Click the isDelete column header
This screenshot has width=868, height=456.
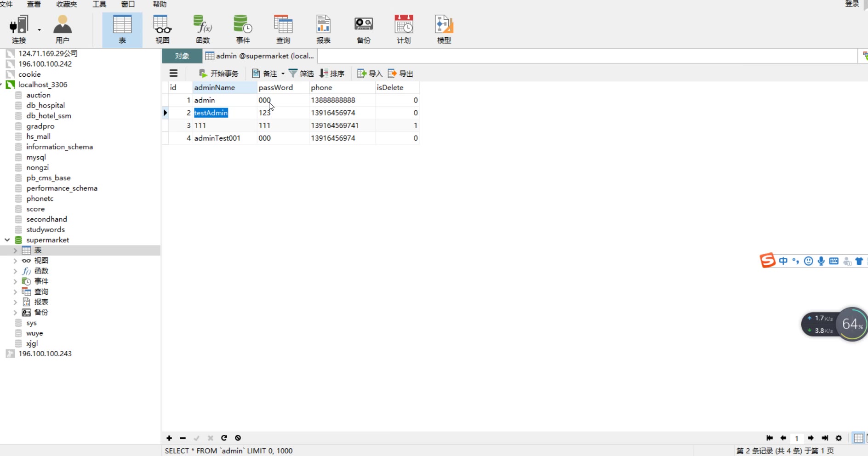tap(397, 87)
